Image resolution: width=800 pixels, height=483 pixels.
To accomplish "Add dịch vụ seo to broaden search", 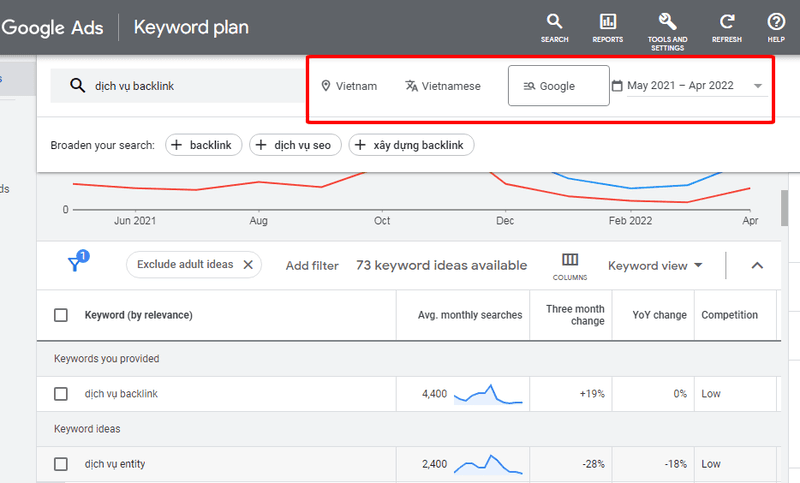I will pyautogui.click(x=295, y=145).
